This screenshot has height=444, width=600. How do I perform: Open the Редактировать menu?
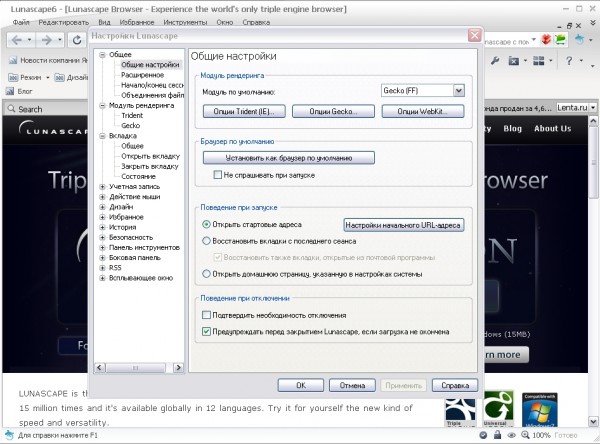64,22
